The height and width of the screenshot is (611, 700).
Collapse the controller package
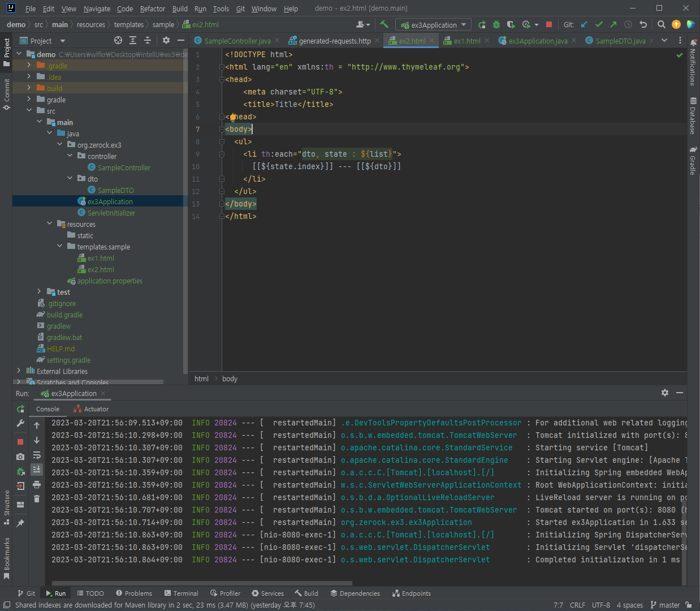click(70, 156)
